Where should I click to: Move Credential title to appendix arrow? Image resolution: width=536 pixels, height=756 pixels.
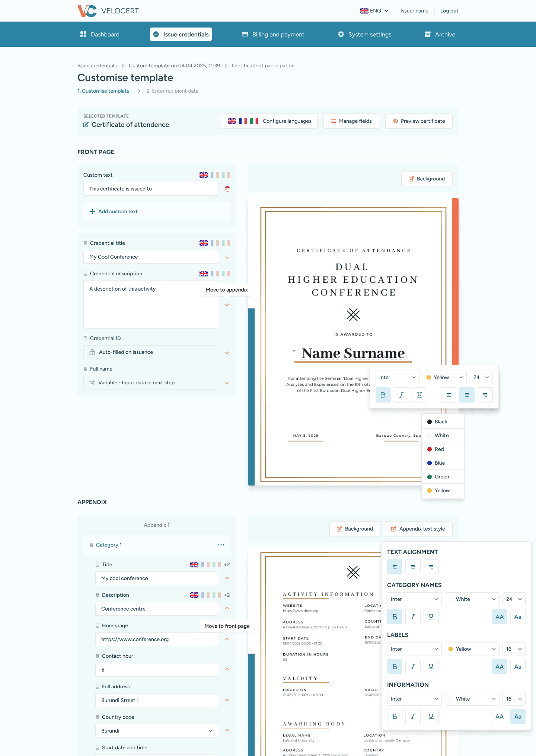227,257
